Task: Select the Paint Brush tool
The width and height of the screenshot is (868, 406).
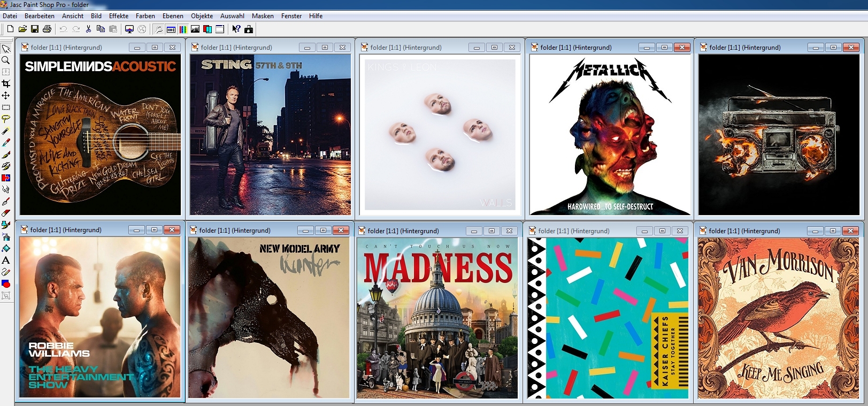Action: click(6, 155)
